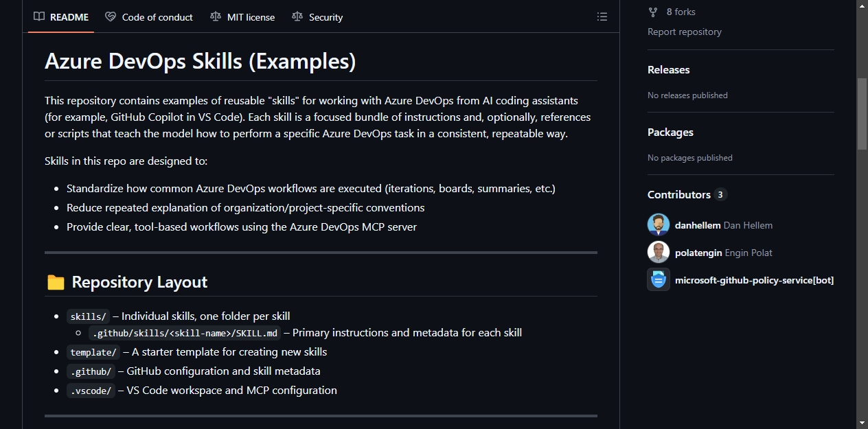
Task: Click the No packages published text
Action: (x=690, y=158)
